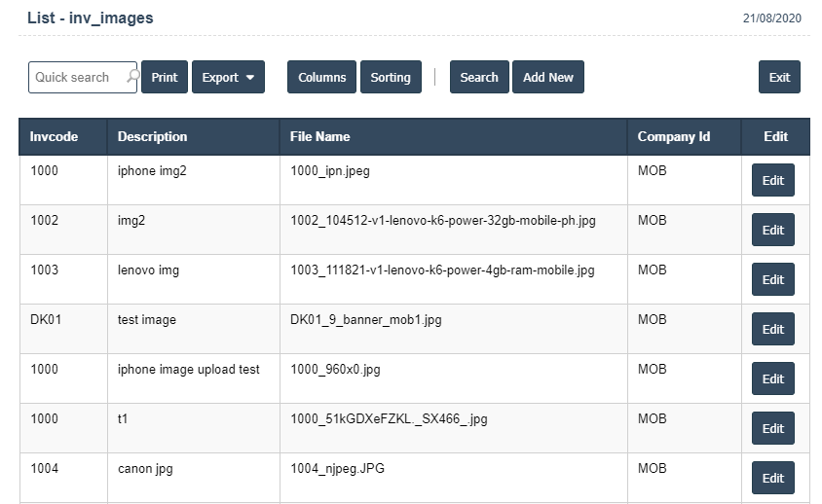Edit the img2 row for Invcode 1002
The image size is (822, 504).
(772, 230)
